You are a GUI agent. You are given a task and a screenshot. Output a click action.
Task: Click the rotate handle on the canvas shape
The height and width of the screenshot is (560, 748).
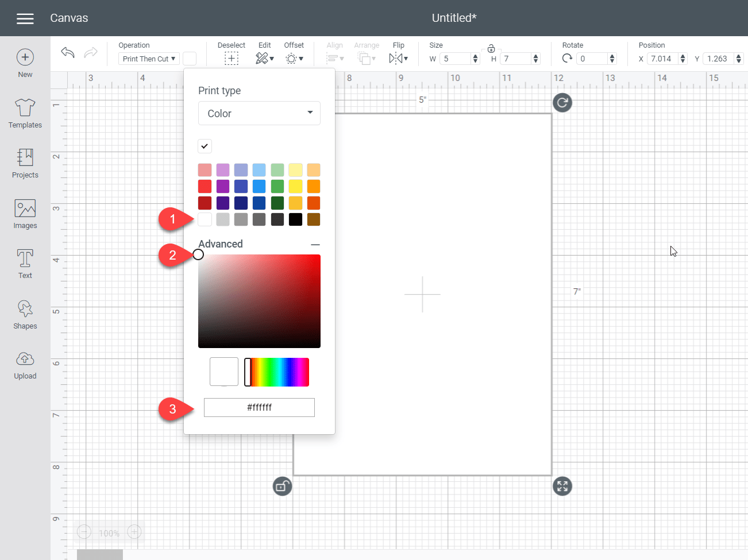coord(562,103)
